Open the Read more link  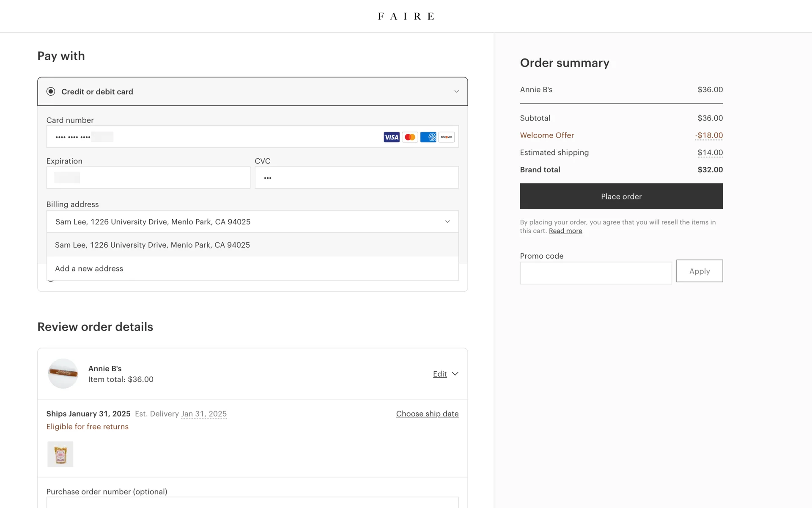tap(565, 231)
